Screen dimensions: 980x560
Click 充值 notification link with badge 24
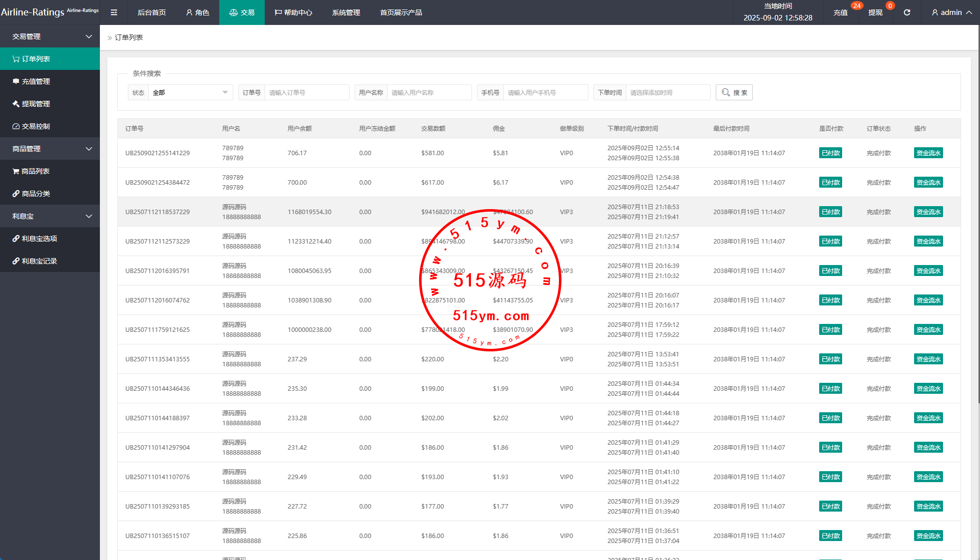pyautogui.click(x=840, y=12)
